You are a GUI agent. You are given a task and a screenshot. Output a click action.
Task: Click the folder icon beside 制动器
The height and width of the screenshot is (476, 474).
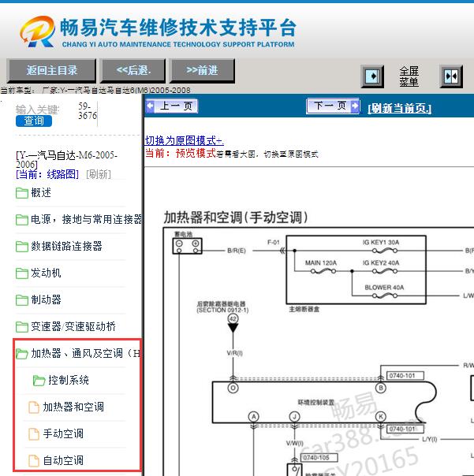pos(22,300)
